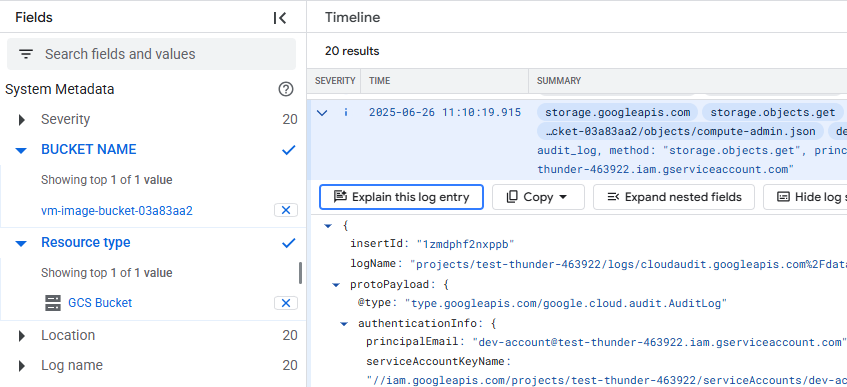
Task: Click Expand nested fields button
Action: pos(674,197)
